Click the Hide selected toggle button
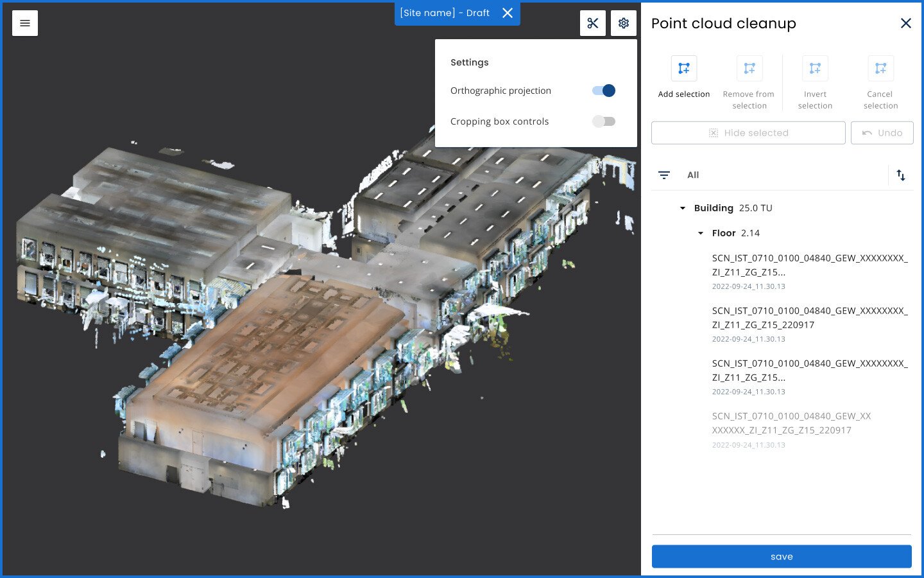The width and height of the screenshot is (924, 578). point(748,133)
